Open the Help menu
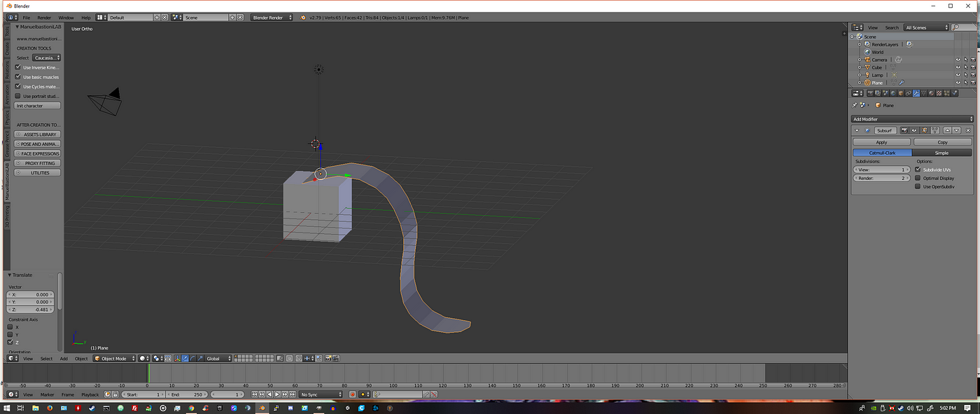Viewport: 980px width, 414px height. [86, 17]
